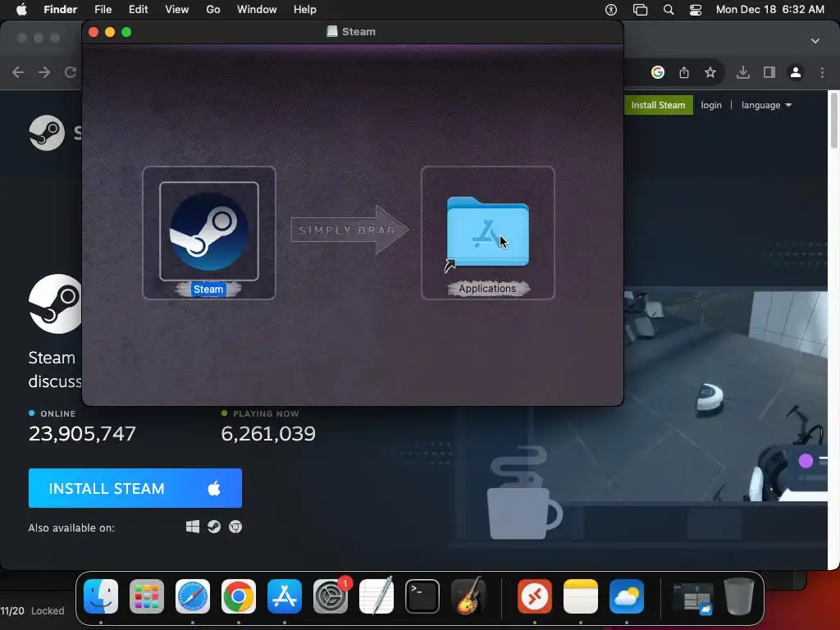Open Spotlight search in menu bar
The height and width of the screenshot is (630, 840).
point(669,10)
